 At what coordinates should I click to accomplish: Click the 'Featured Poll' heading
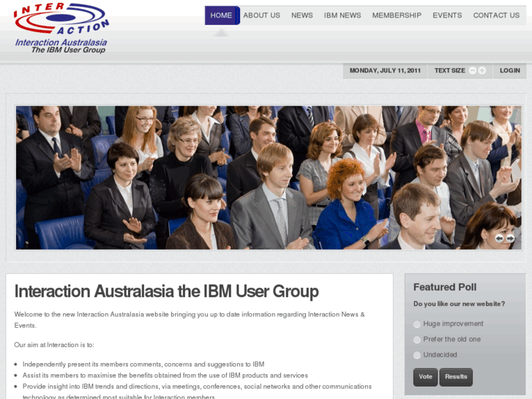[x=445, y=287]
